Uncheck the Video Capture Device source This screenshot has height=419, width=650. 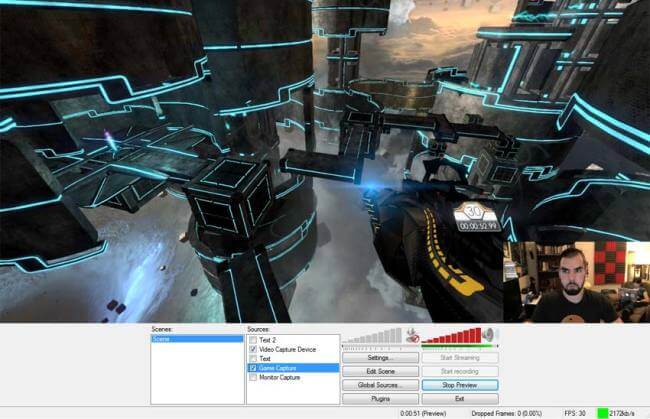(x=253, y=349)
